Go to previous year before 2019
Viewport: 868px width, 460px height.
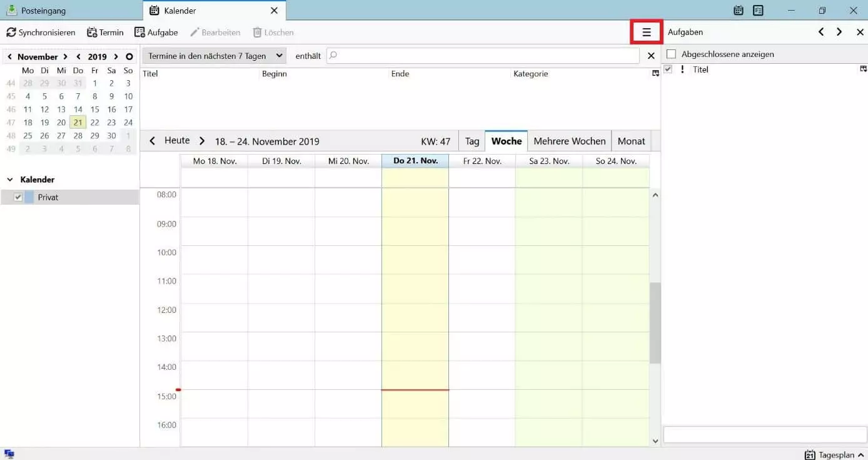tap(78, 56)
